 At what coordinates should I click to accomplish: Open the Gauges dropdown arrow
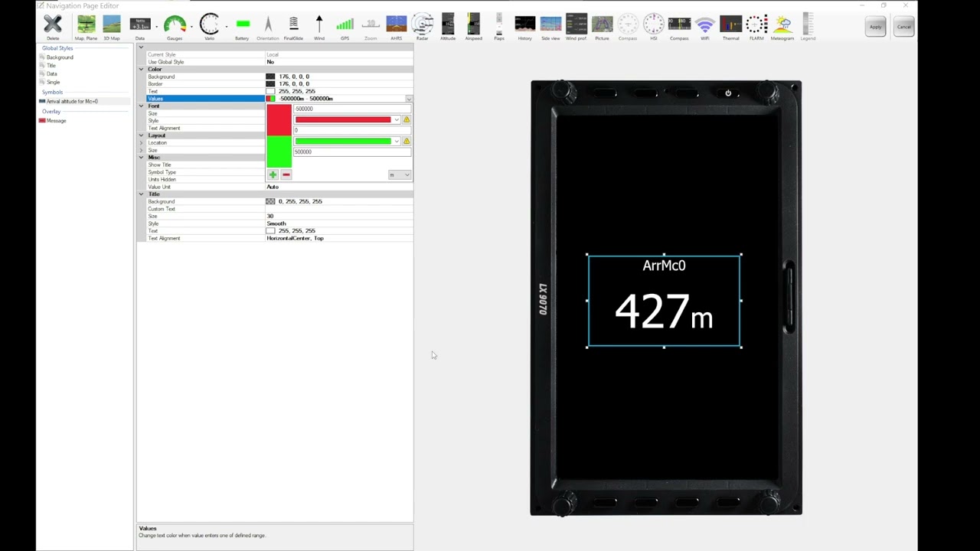[x=191, y=27]
